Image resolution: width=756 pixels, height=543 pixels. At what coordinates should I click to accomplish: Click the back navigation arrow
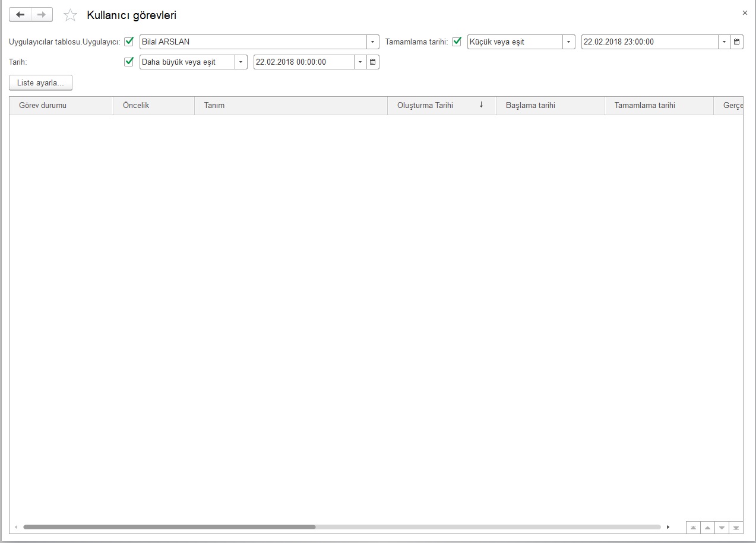[20, 15]
